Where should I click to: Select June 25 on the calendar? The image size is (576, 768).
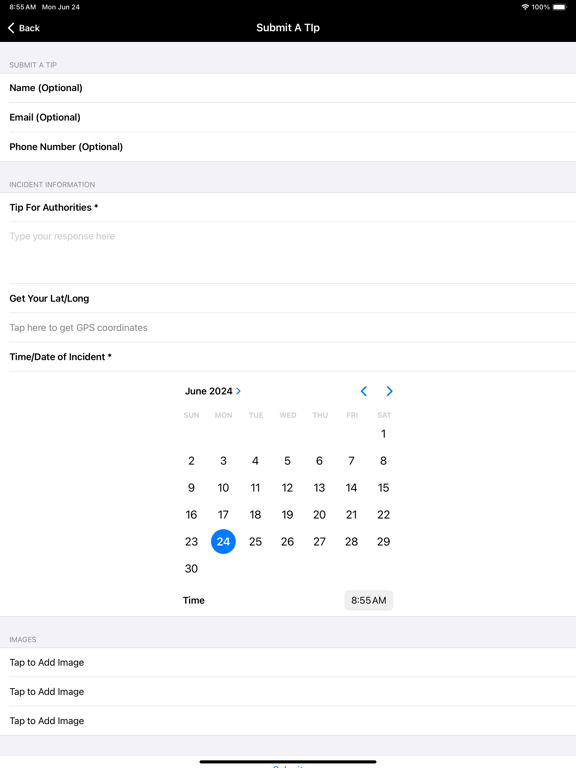point(255,542)
